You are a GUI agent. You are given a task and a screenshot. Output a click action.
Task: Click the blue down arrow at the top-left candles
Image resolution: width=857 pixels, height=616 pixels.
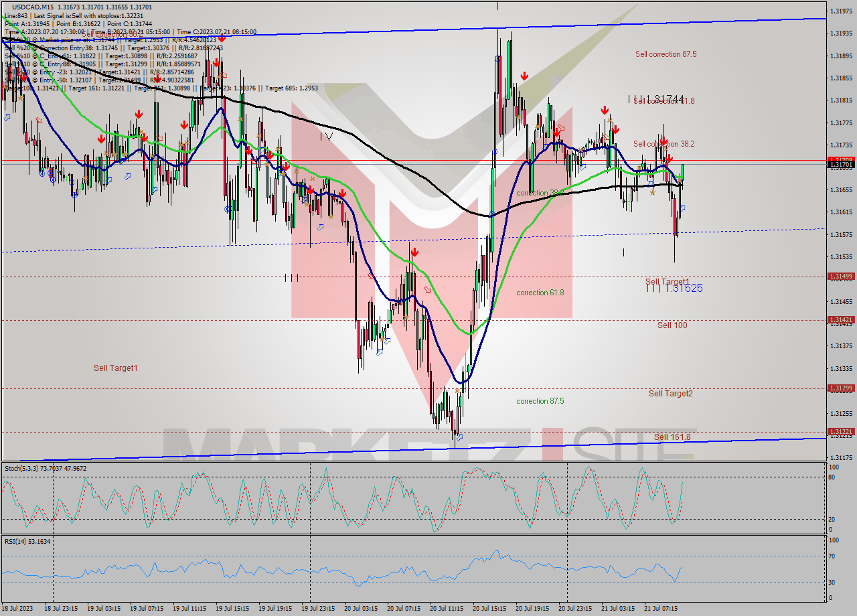(7, 118)
